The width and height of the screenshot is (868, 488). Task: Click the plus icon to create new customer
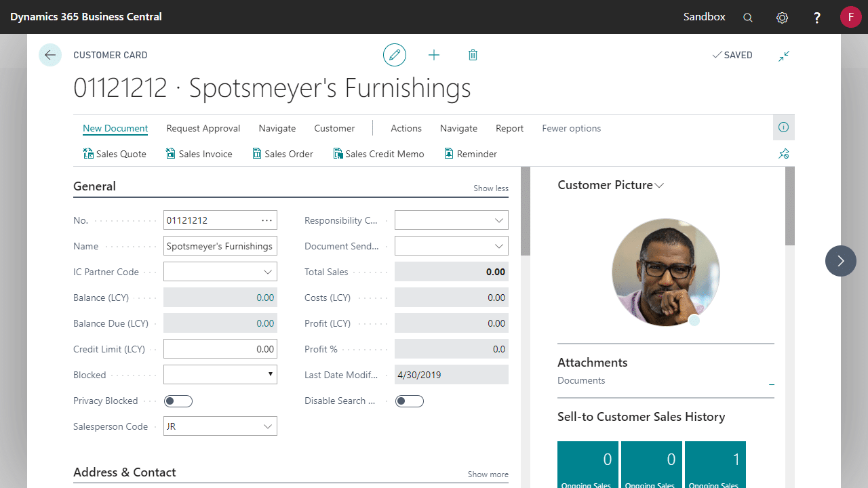434,55
